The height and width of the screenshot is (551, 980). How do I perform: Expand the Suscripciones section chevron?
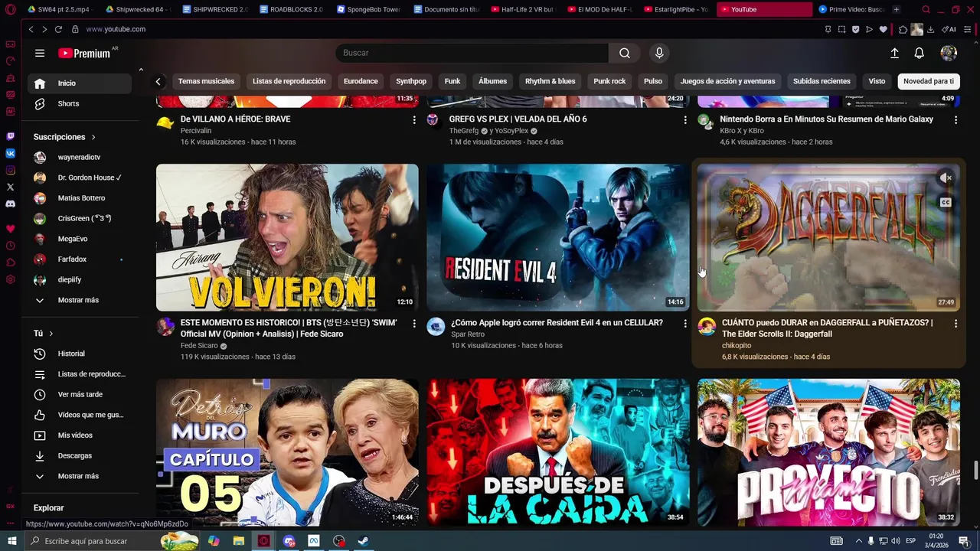[x=93, y=137]
